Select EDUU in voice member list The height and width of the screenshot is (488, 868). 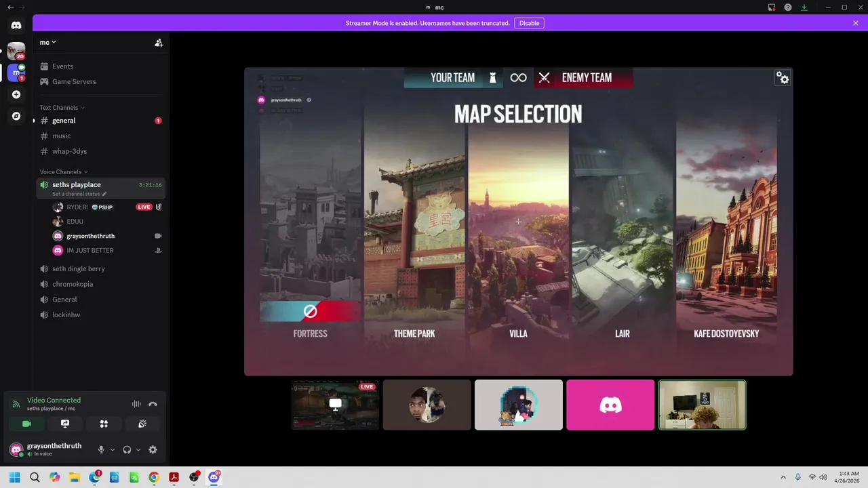coord(107,222)
